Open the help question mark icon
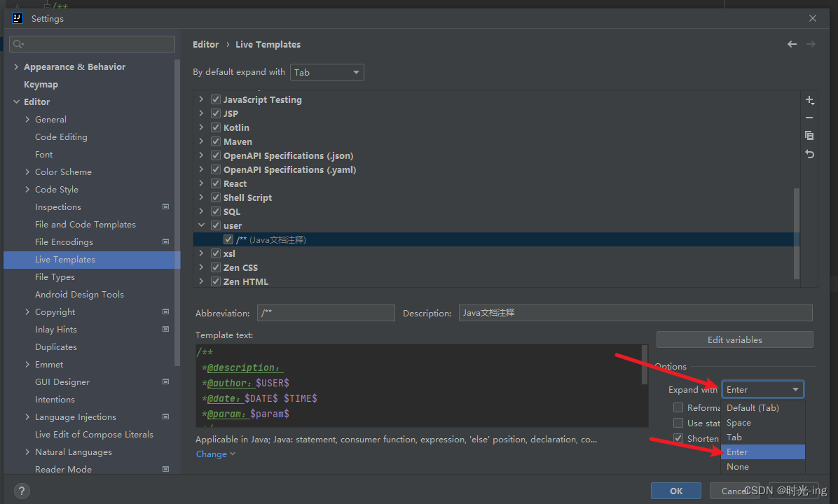The height and width of the screenshot is (504, 838). (x=22, y=491)
